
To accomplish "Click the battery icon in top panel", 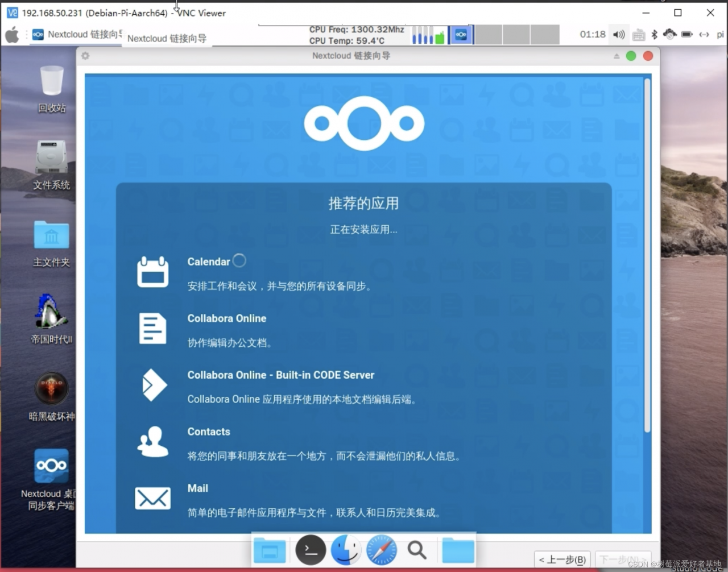I will (687, 35).
